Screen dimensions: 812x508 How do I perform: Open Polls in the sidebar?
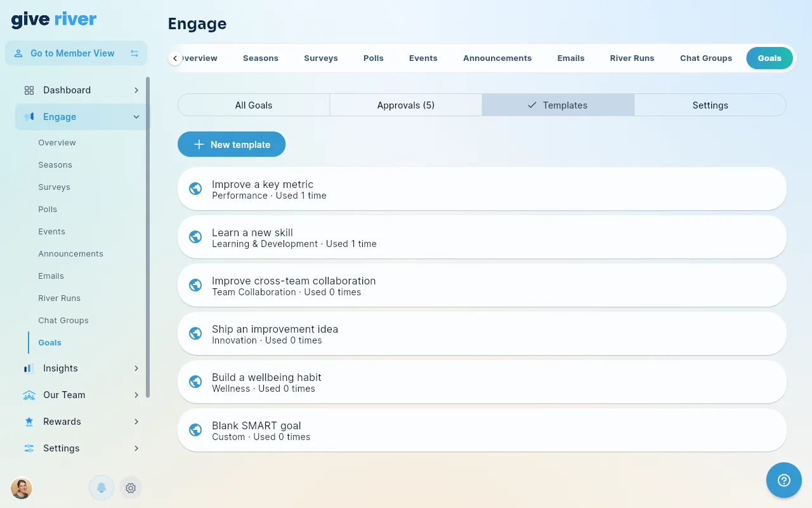click(x=48, y=210)
